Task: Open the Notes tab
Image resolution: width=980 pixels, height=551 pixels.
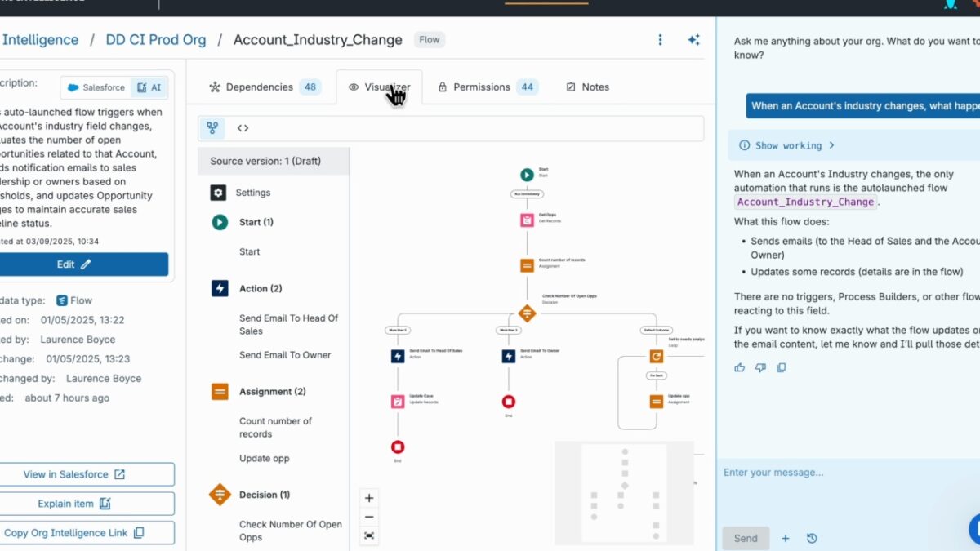Action: [587, 87]
